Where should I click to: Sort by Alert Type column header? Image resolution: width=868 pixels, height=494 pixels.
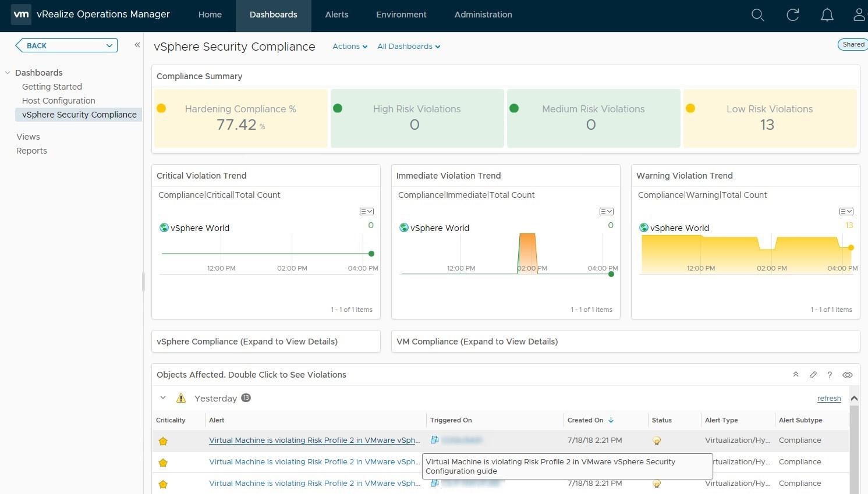721,420
